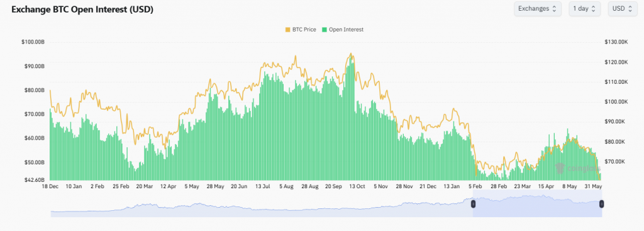Click the chart title 'Exchange BTC Open Interest (USD)'
Viewport: 644px width, 231px height.
point(82,10)
